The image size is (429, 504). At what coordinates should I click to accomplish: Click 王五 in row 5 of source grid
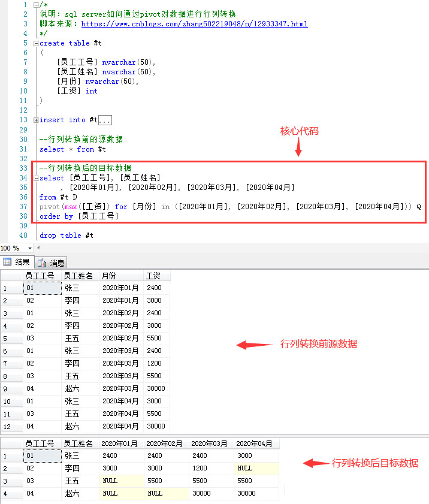80,338
